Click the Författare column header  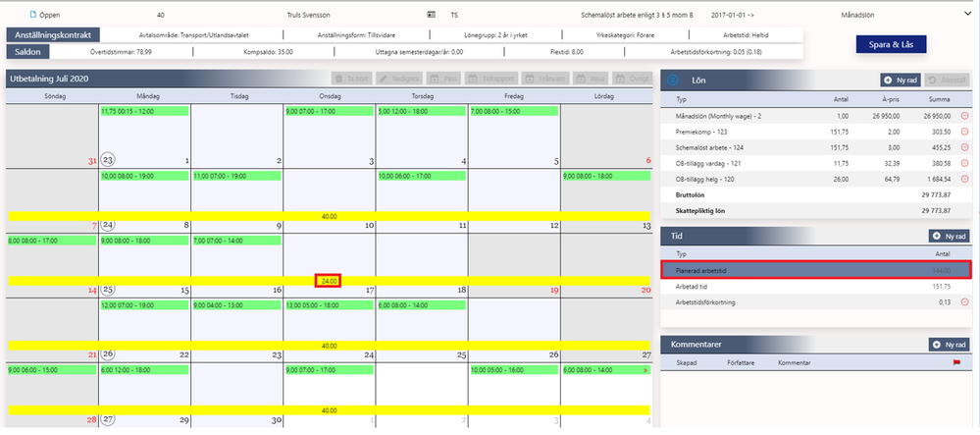pos(739,363)
